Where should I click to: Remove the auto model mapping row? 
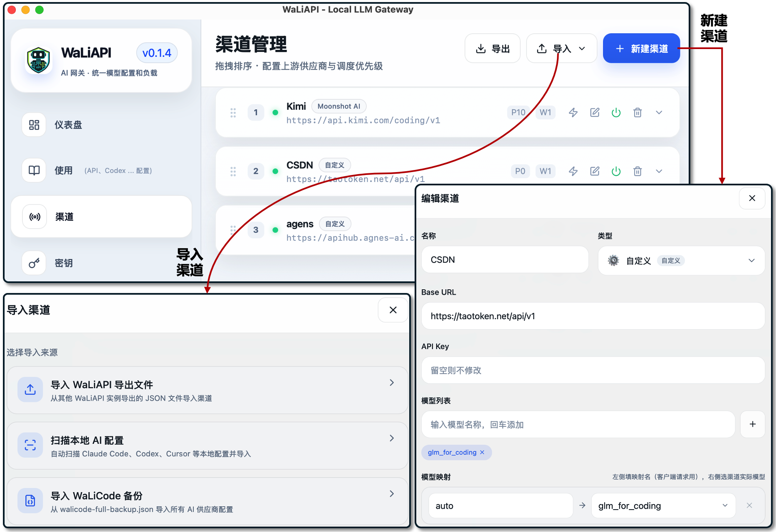[749, 505]
